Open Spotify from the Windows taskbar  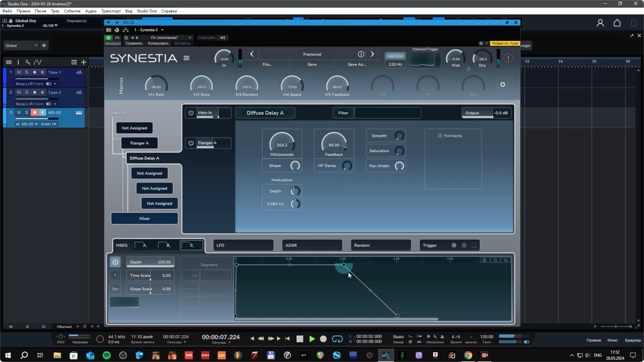click(107, 355)
